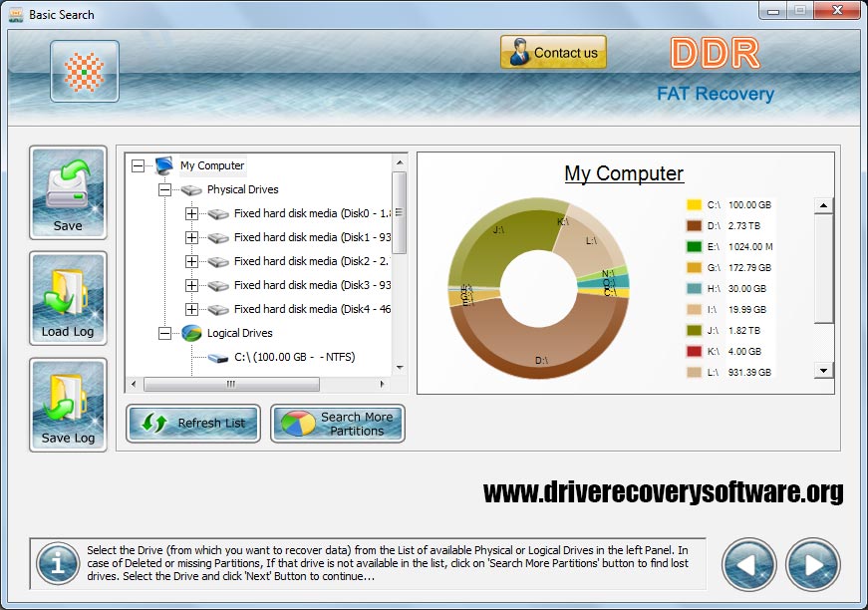Click the Basic Search title bar icon

[16, 14]
